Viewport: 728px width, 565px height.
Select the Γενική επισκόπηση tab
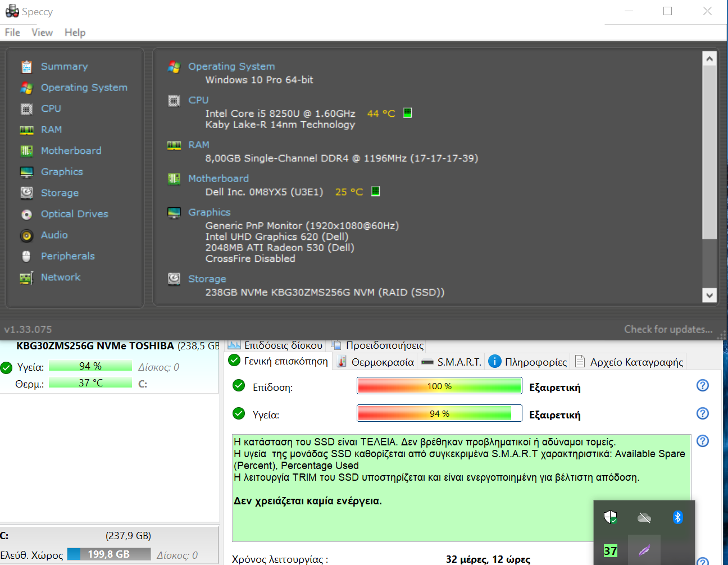click(279, 361)
